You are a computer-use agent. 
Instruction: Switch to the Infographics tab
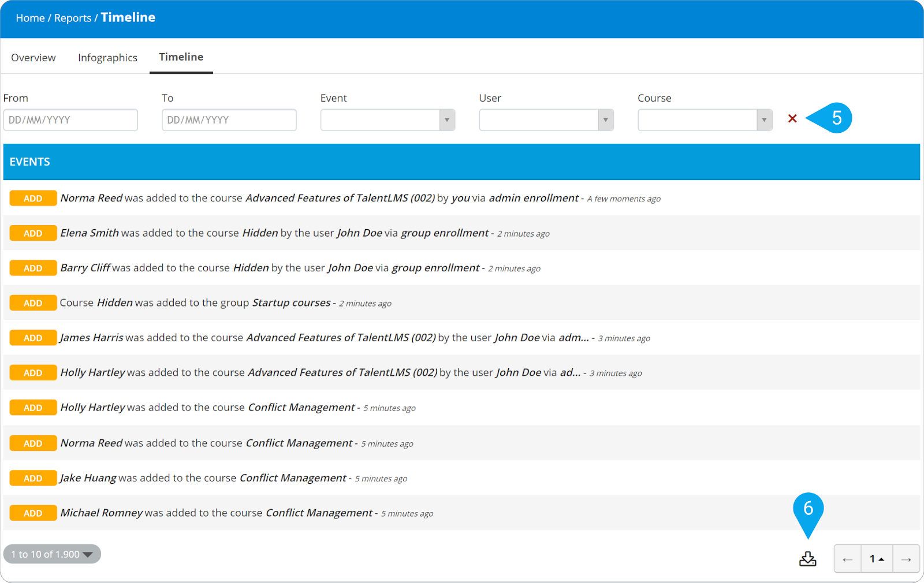pos(107,58)
